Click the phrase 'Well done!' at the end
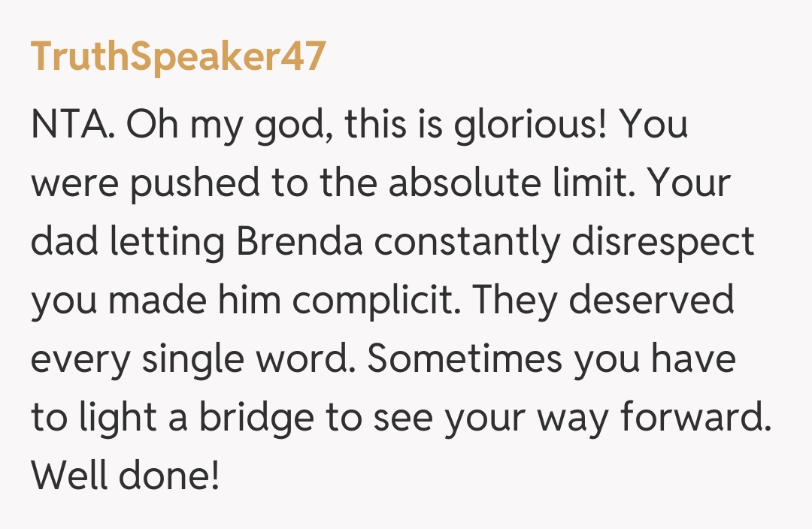The image size is (812, 529). [x=126, y=476]
